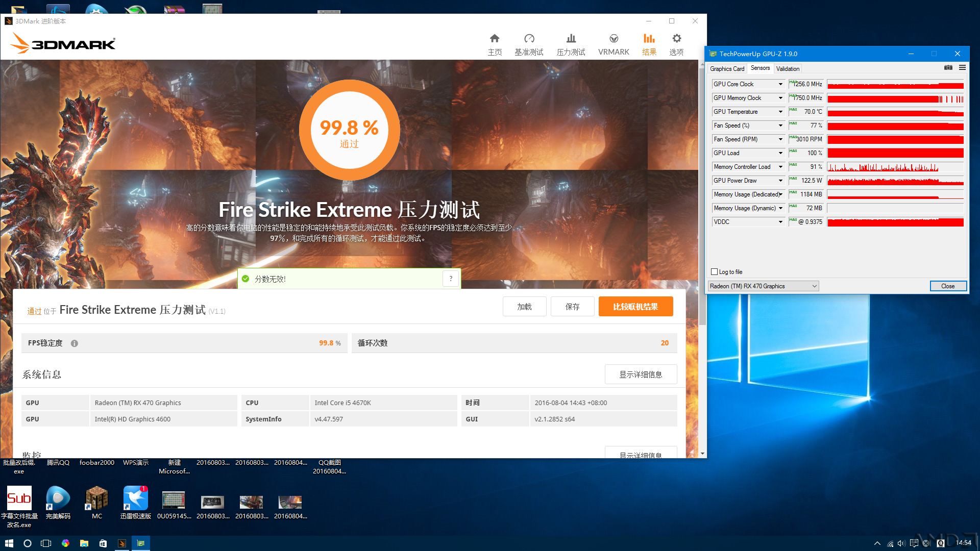Expand GPU Core Clock sensor dropdown
This screenshot has height=551, width=980.
click(780, 84)
